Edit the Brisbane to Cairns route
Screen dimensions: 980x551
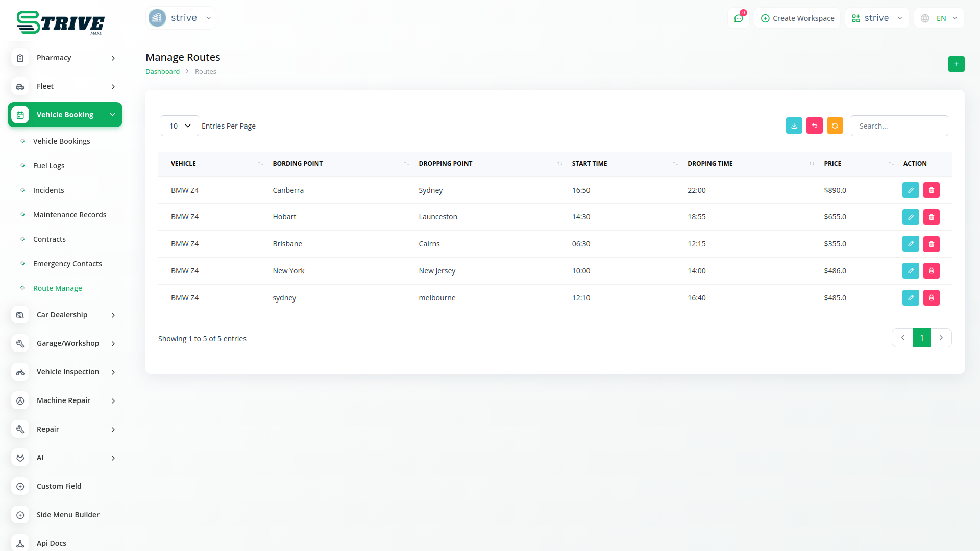tap(911, 244)
